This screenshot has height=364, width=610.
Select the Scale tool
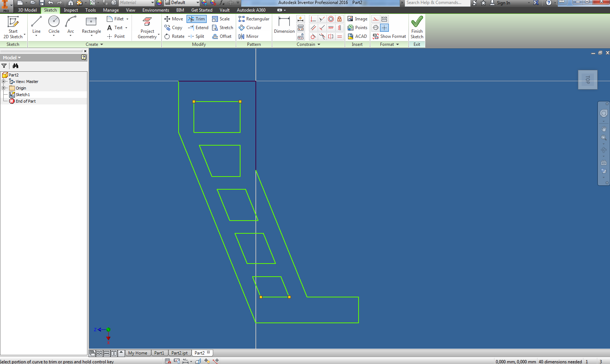click(x=221, y=19)
